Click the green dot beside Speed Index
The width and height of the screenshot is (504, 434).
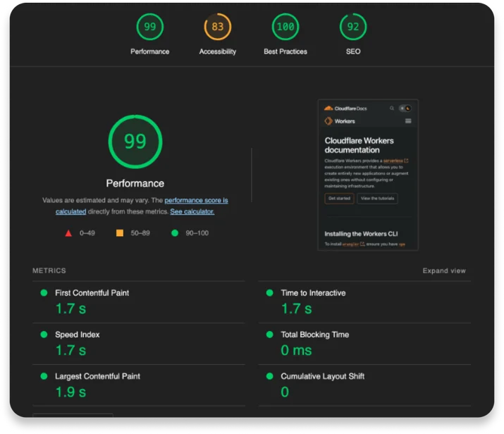click(x=44, y=335)
